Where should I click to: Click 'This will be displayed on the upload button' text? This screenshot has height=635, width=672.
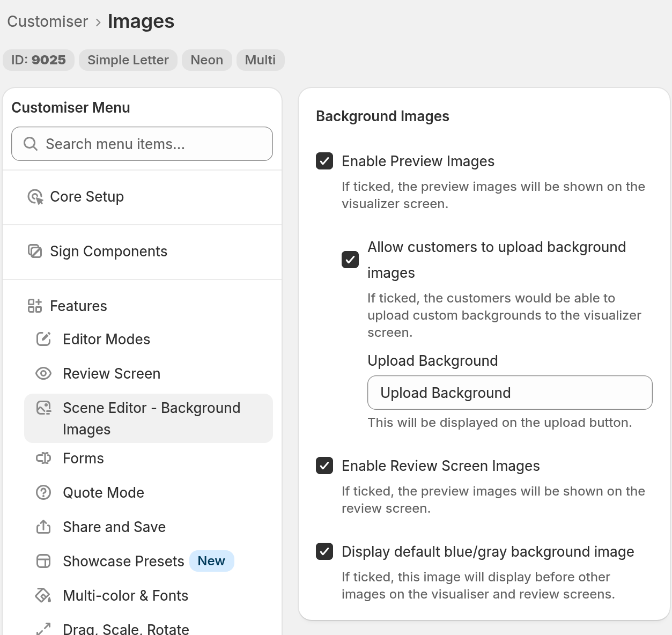click(500, 423)
